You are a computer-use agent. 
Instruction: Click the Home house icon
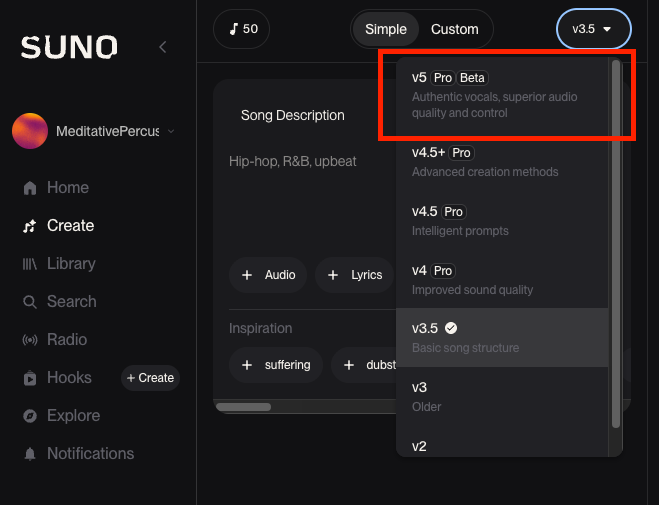30,188
